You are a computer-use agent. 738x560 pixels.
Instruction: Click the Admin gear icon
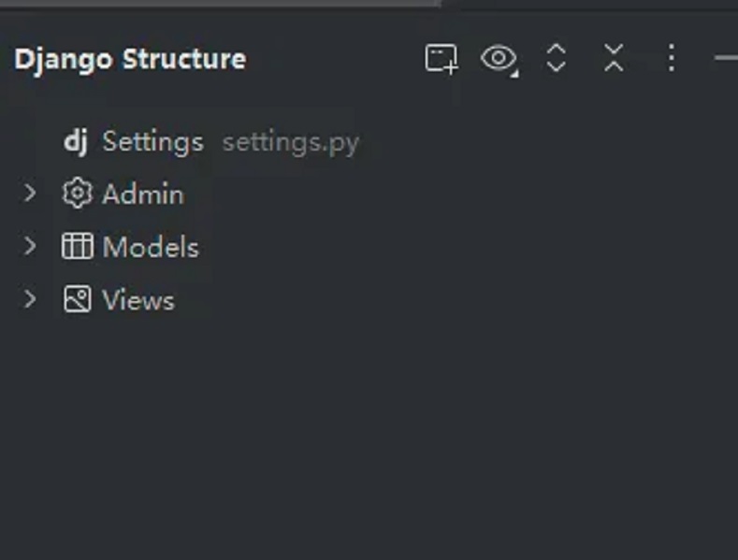coord(78,193)
